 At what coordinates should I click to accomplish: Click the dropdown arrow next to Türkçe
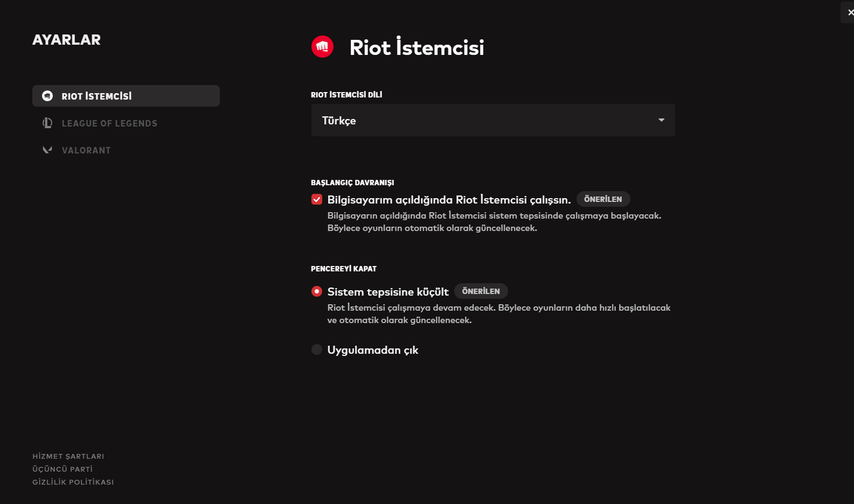coord(661,120)
